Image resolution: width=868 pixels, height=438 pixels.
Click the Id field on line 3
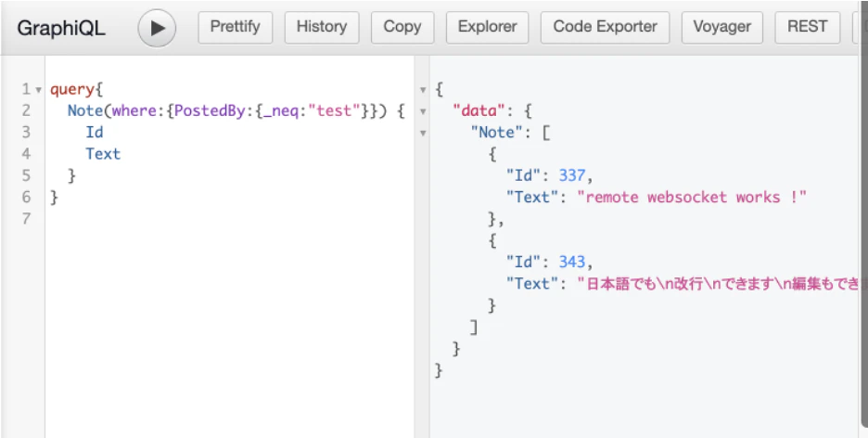pyautogui.click(x=94, y=133)
